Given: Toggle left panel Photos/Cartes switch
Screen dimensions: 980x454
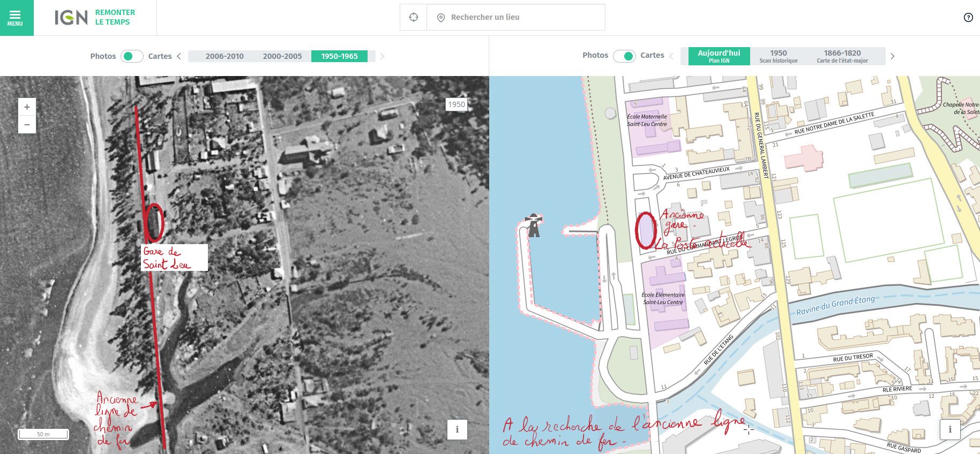Looking at the screenshot, I should (x=131, y=56).
